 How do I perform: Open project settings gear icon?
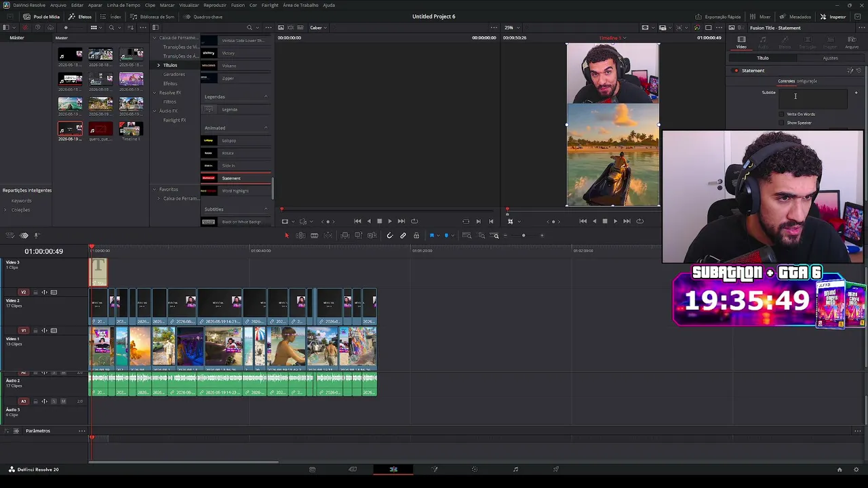tap(856, 469)
